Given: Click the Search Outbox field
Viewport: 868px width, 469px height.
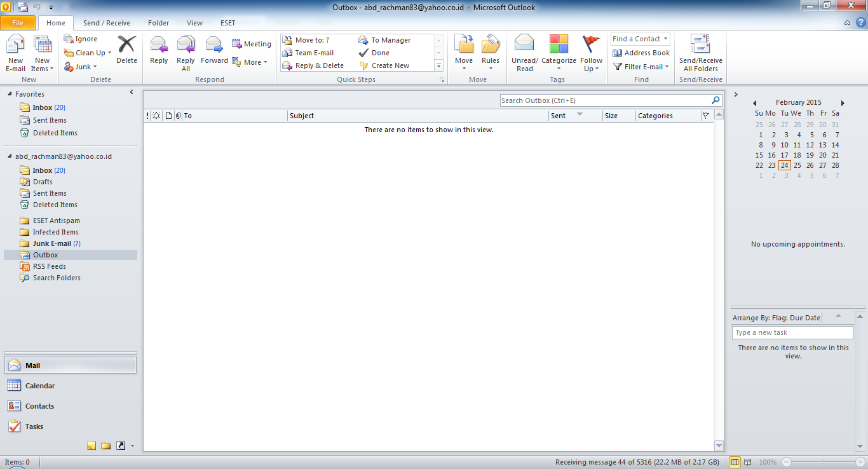Looking at the screenshot, I should coord(604,100).
